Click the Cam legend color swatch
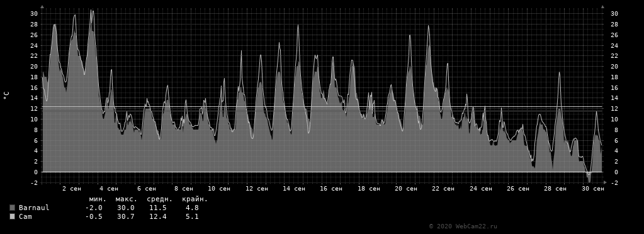 12,216
